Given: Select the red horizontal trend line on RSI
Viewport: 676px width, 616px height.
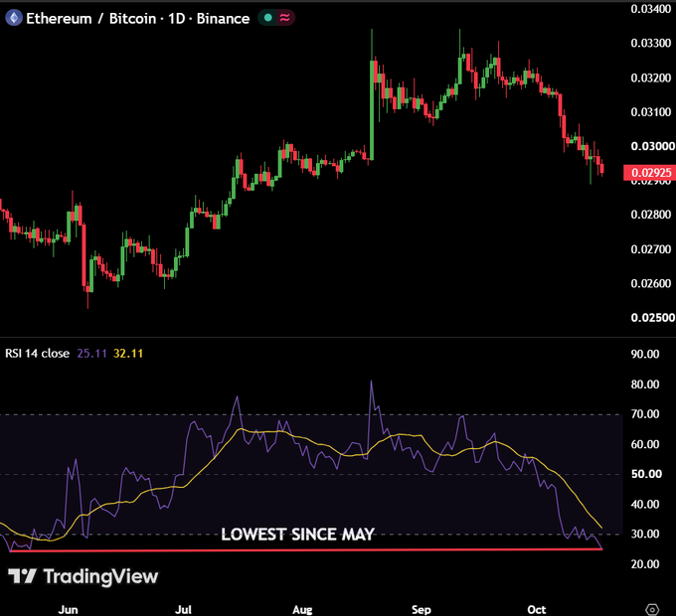Looking at the screenshot, I should [306, 550].
